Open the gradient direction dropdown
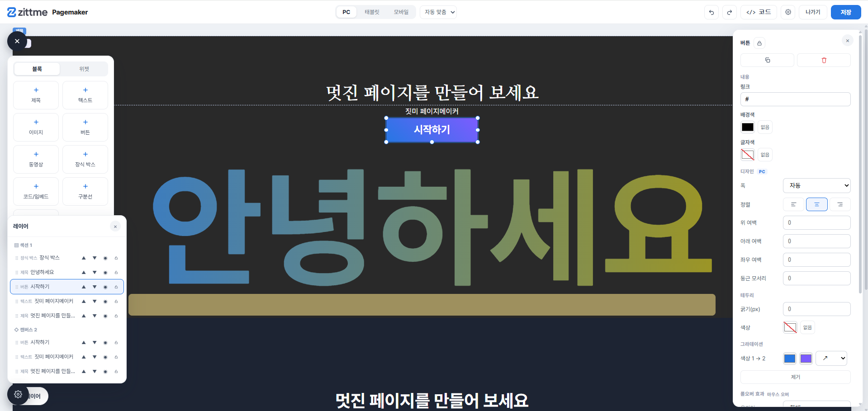868x411 pixels. (831, 358)
